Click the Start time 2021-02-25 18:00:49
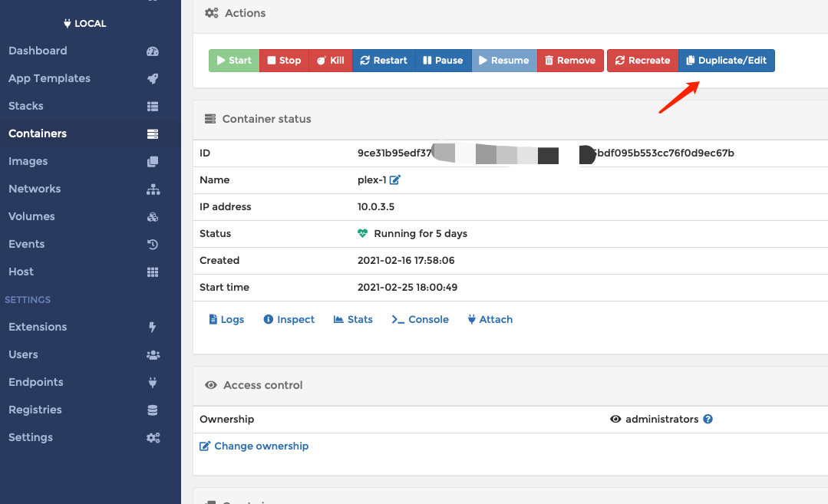 coord(407,287)
